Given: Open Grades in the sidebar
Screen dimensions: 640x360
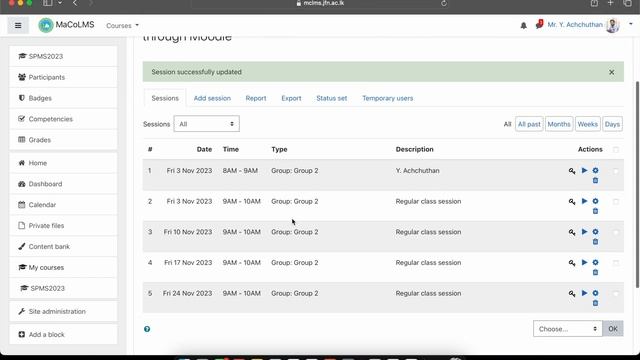Looking at the screenshot, I should click(x=63, y=140).
